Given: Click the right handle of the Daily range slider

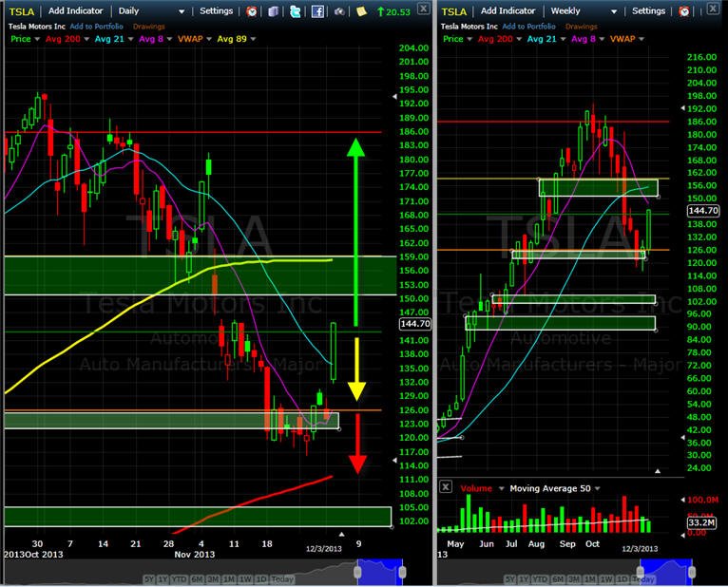Looking at the screenshot, I should pyautogui.click(x=402, y=572).
